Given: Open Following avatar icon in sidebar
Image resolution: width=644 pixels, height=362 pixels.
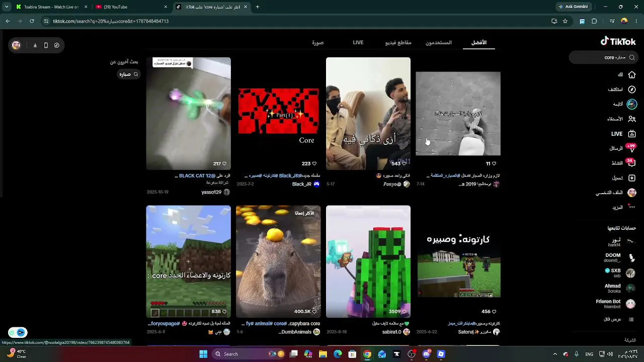Looking at the screenshot, I should [632, 104].
